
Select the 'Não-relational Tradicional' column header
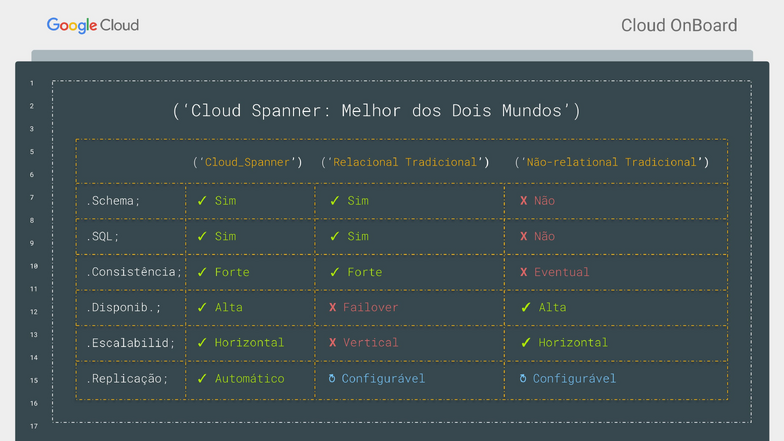click(x=611, y=162)
